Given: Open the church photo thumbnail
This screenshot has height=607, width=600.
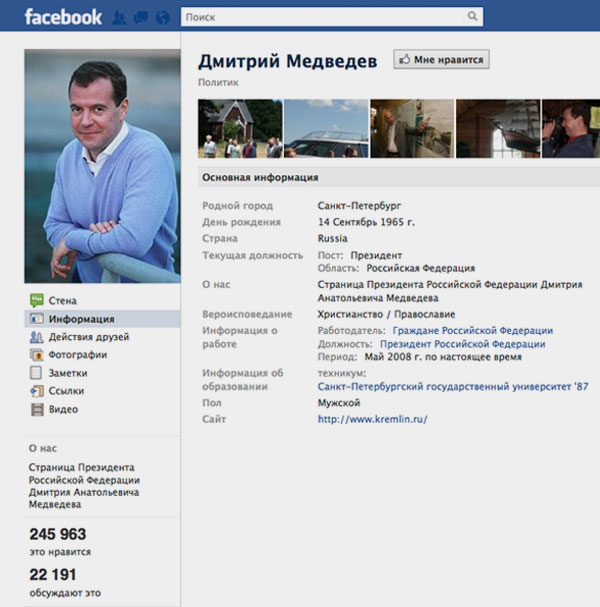Looking at the screenshot, I should click(x=240, y=129).
